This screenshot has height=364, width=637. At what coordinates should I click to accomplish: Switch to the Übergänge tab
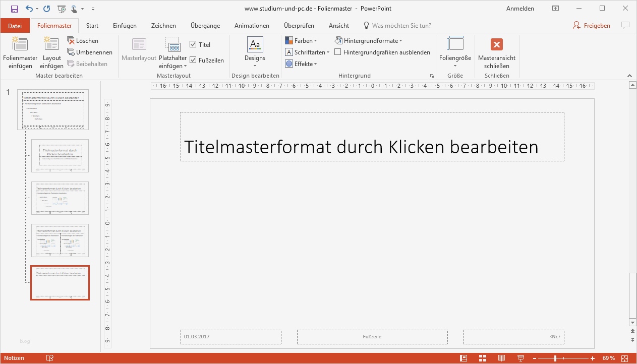(205, 26)
